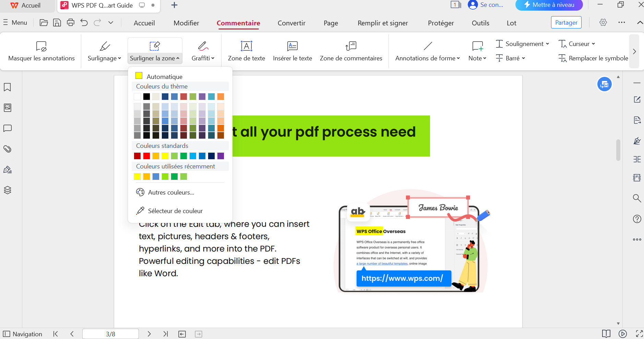Collapse the ribbon with the top-right chevron
This screenshot has width=644, height=339.
[x=640, y=23]
